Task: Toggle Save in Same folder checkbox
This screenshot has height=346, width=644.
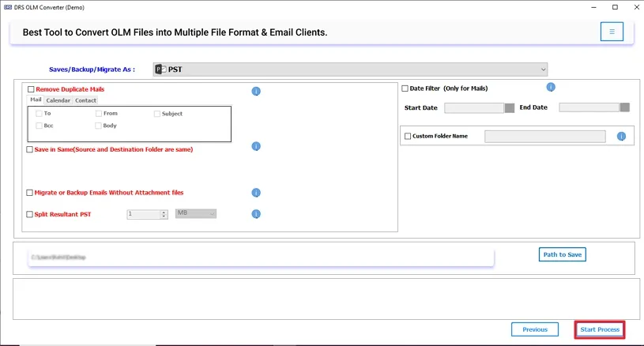Action: 30,149
